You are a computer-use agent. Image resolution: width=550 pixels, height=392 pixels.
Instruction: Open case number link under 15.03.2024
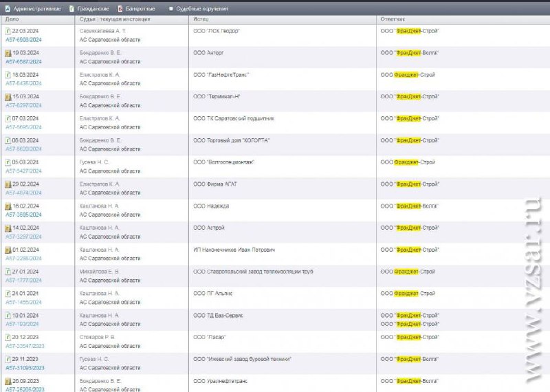23,105
